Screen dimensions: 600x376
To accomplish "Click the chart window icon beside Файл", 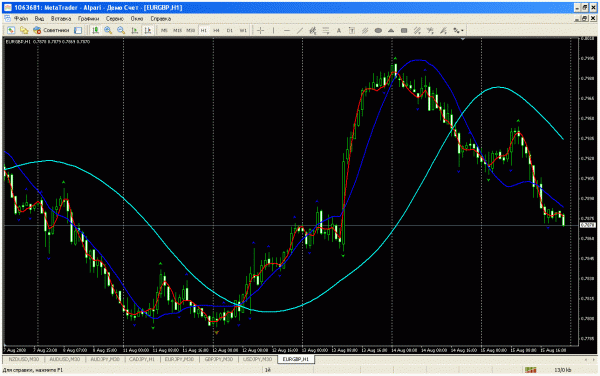I will (7, 18).
